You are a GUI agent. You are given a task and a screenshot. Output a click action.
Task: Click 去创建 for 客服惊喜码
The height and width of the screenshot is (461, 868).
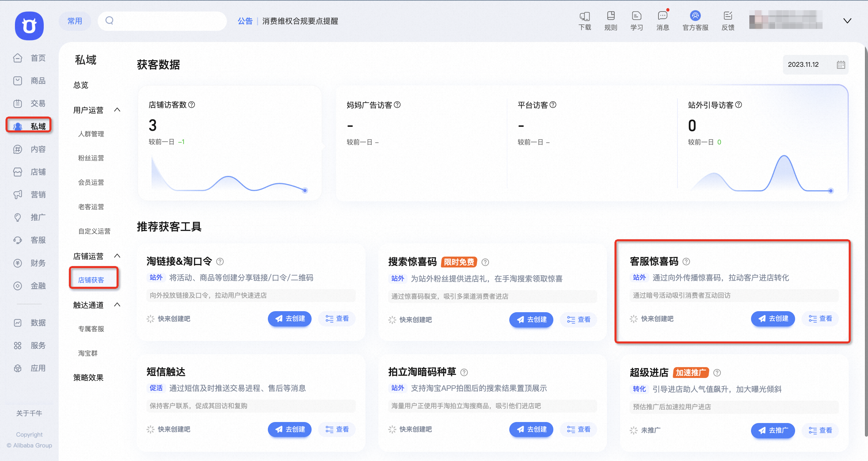773,319
